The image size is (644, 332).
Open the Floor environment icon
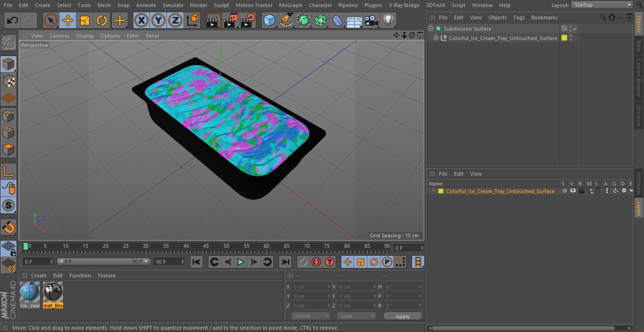355,21
